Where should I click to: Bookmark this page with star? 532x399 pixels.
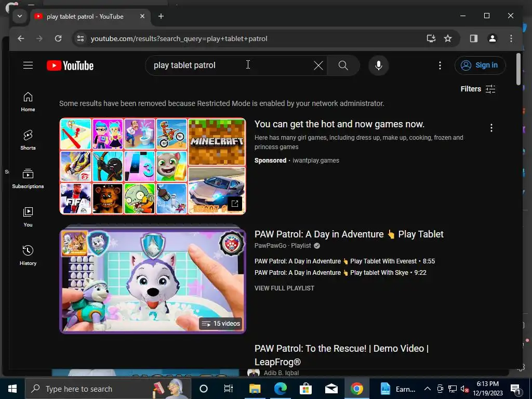click(448, 38)
